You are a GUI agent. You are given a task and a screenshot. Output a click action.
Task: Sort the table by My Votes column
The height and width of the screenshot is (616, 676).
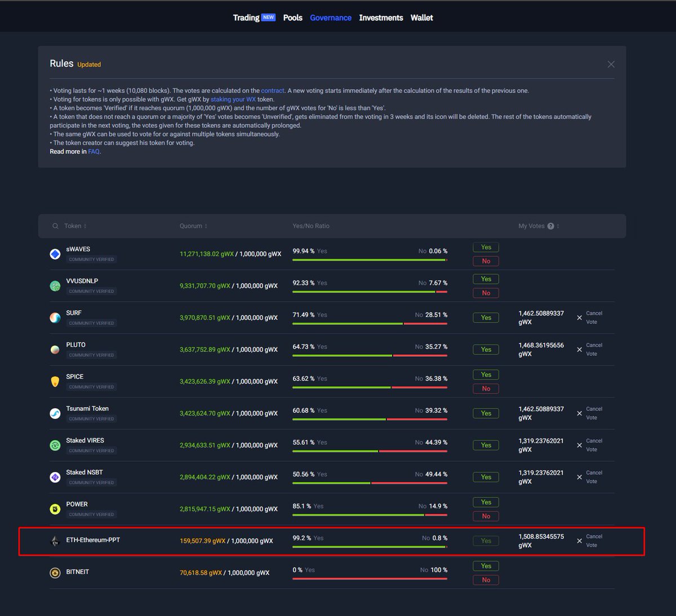(x=539, y=226)
